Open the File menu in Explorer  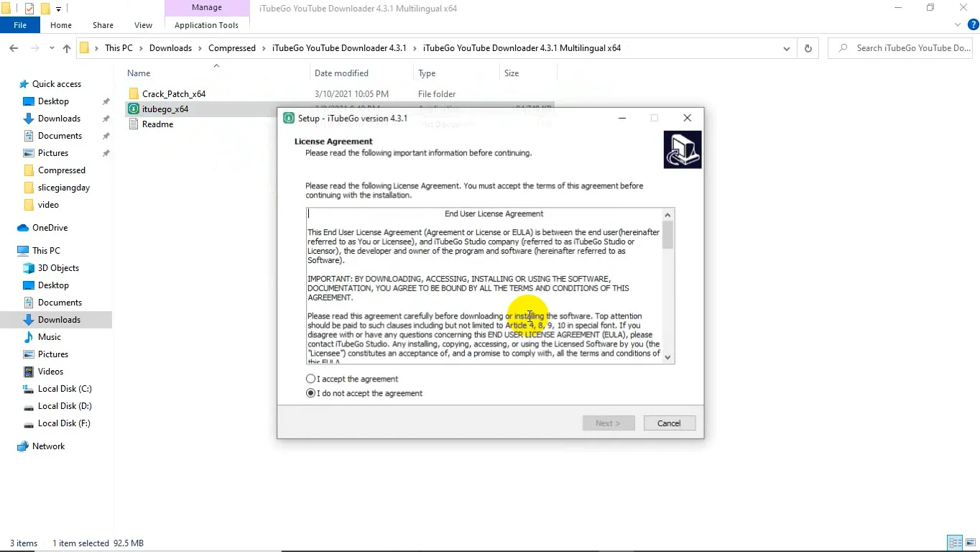(20, 25)
